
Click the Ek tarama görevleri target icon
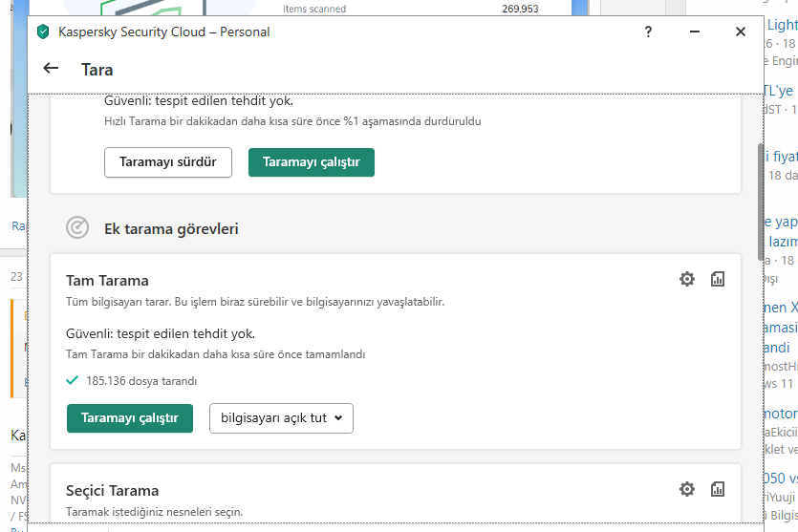coord(77,228)
